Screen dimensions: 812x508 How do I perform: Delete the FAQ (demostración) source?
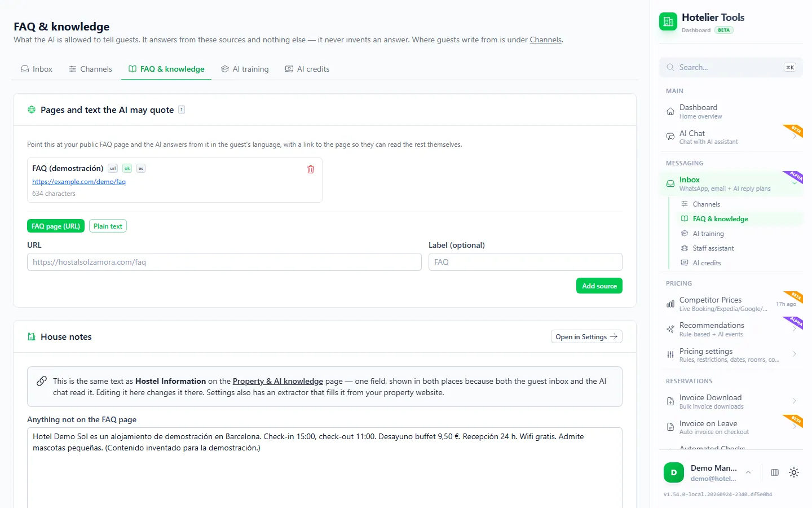pos(311,169)
